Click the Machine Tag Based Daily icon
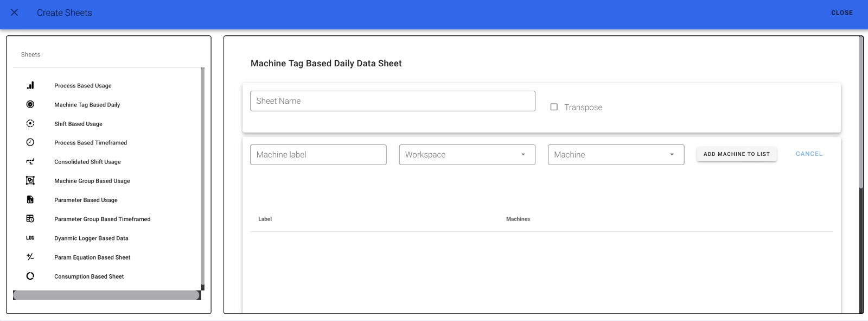The width and height of the screenshot is (868, 321). point(30,104)
